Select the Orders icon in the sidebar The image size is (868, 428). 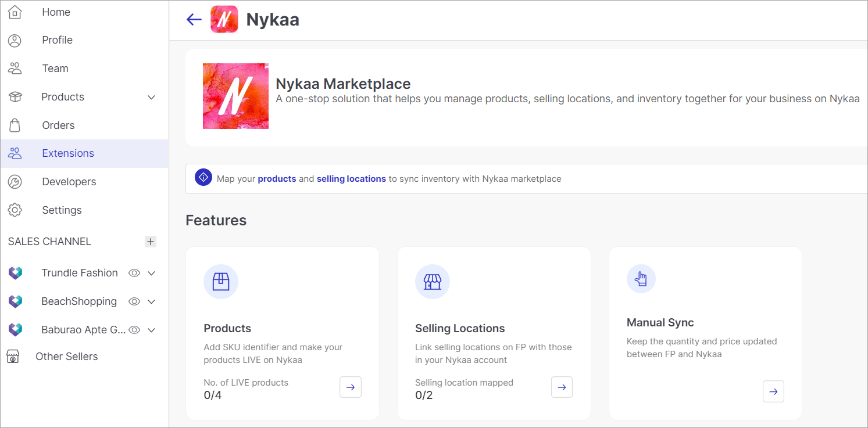15,125
